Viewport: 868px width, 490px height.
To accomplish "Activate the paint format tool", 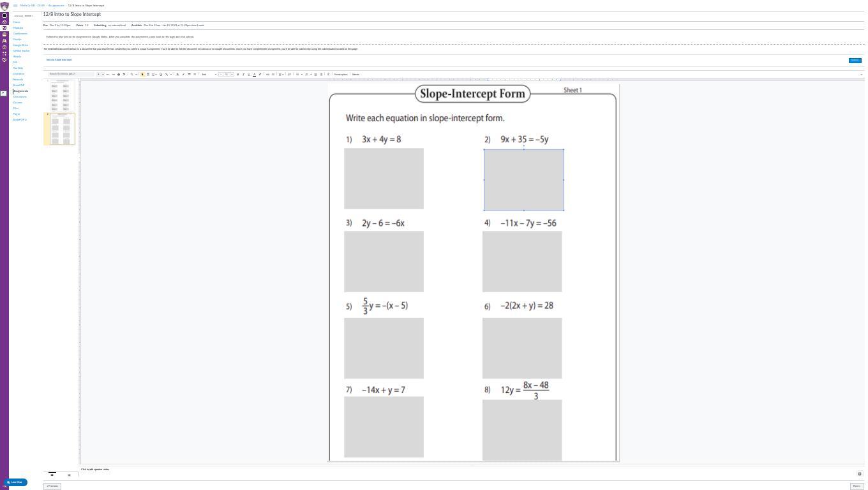I will point(124,74).
